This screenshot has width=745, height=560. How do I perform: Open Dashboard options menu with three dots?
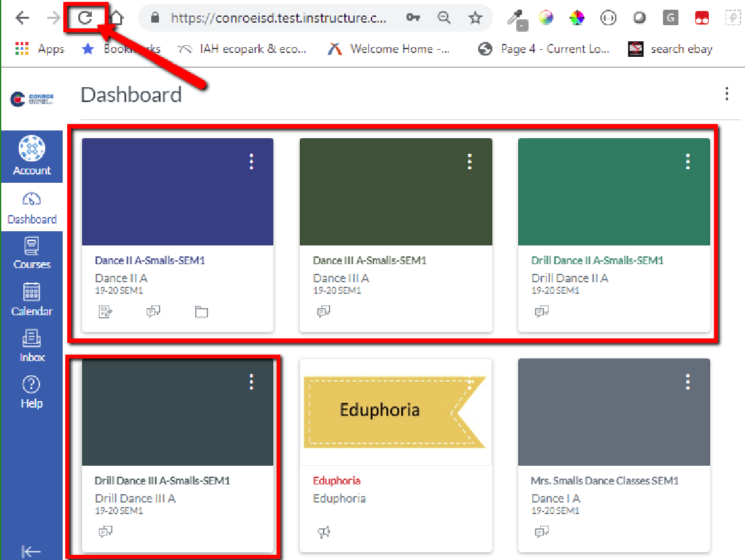pyautogui.click(x=727, y=94)
